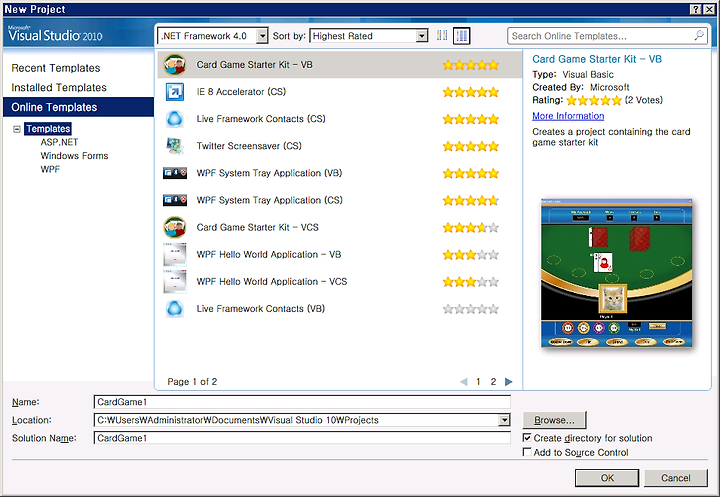Open the .NET Framework 4.0 dropdown
The image size is (720, 497).
coord(262,36)
